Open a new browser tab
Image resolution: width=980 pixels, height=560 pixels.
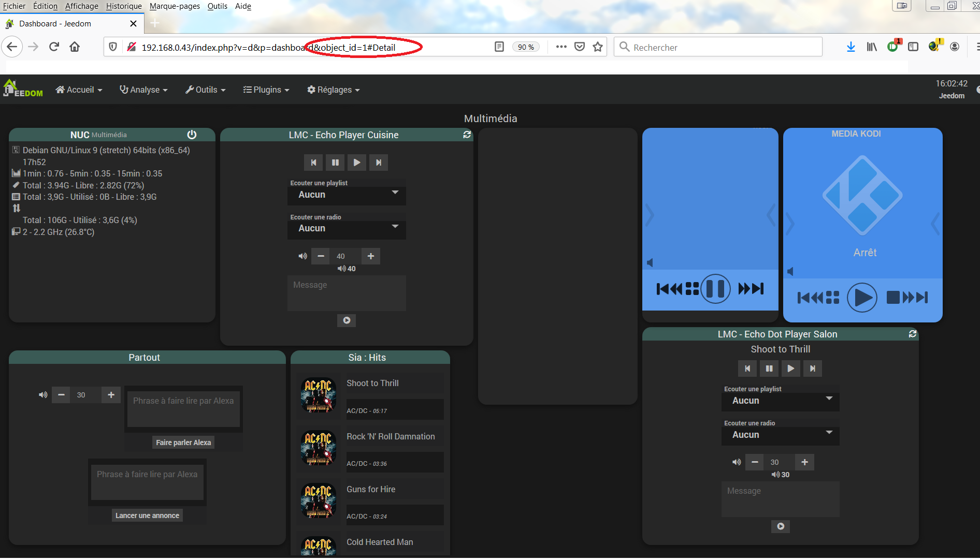point(155,23)
